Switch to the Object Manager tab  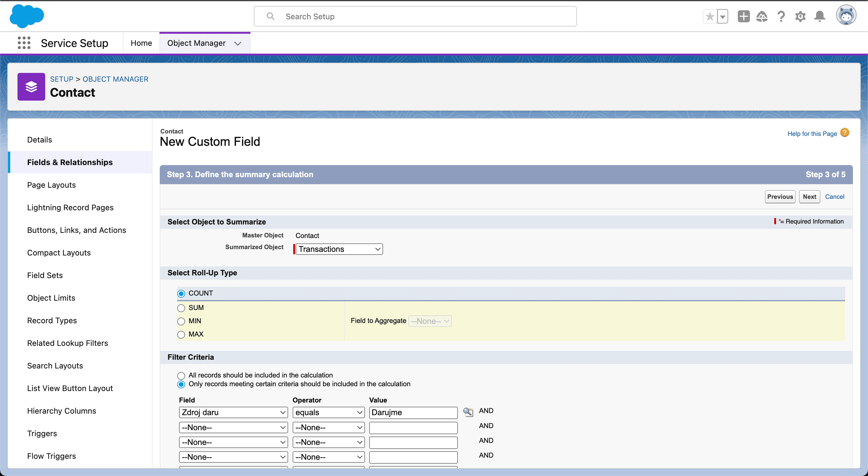(196, 43)
